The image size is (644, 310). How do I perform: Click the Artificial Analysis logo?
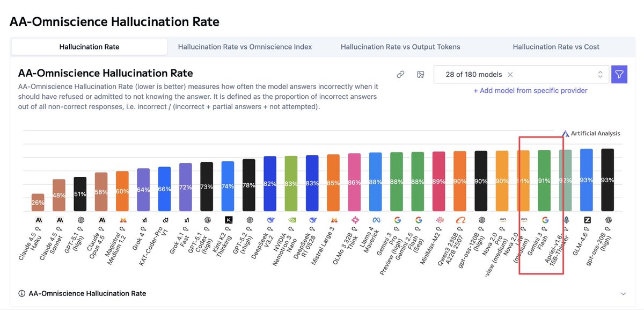[x=591, y=133]
